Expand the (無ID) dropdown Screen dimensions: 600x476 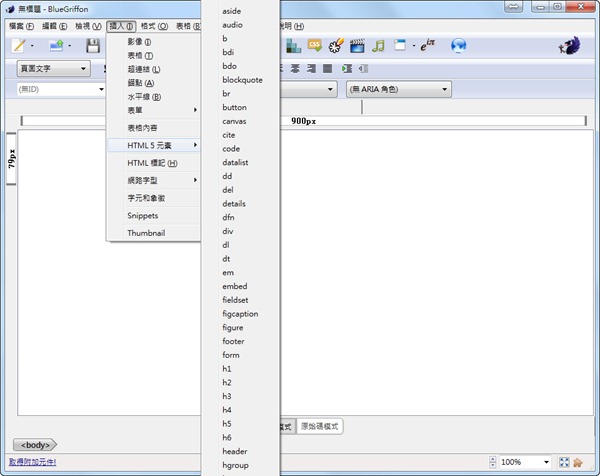[60, 89]
